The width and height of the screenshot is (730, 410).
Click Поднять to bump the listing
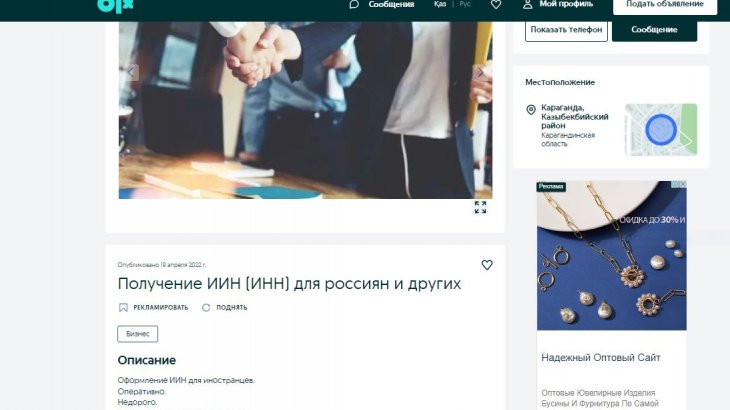(225, 308)
